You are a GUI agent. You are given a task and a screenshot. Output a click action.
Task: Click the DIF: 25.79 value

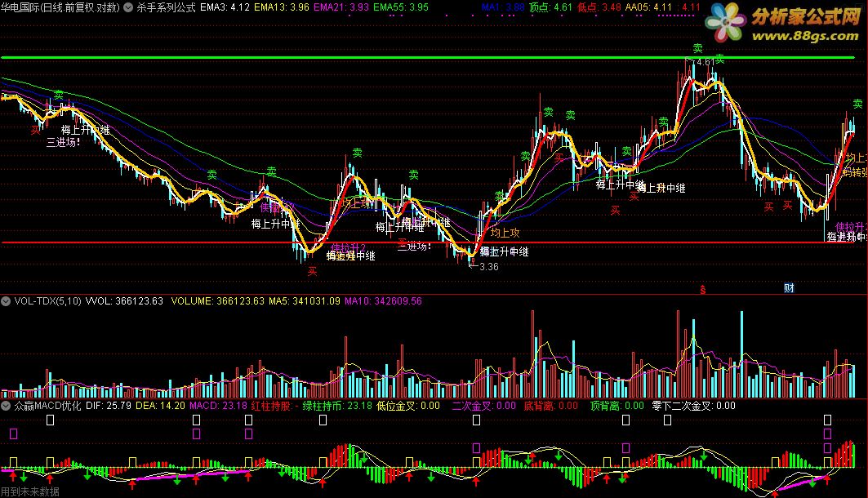pos(108,406)
